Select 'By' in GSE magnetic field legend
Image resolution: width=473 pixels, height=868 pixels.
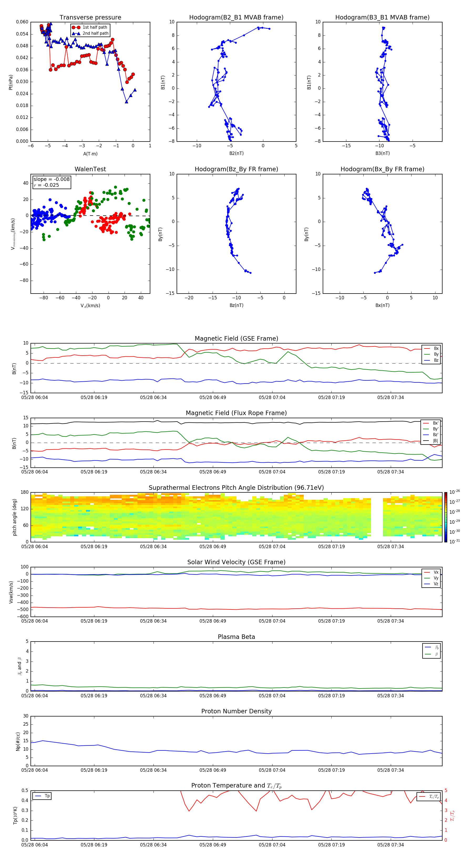[x=431, y=354]
